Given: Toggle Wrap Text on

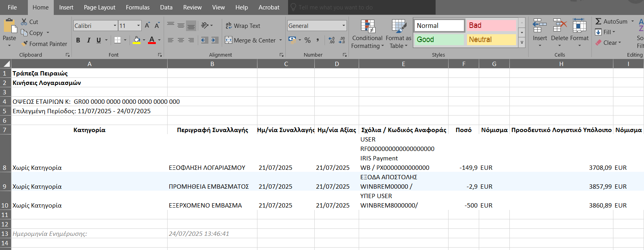Looking at the screenshot, I should tap(243, 26).
